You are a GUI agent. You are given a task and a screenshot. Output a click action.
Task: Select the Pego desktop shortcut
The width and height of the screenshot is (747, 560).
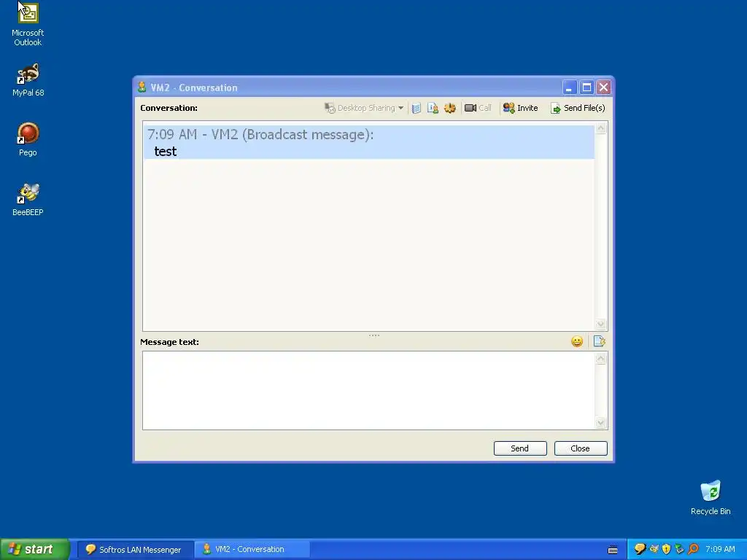(28, 139)
